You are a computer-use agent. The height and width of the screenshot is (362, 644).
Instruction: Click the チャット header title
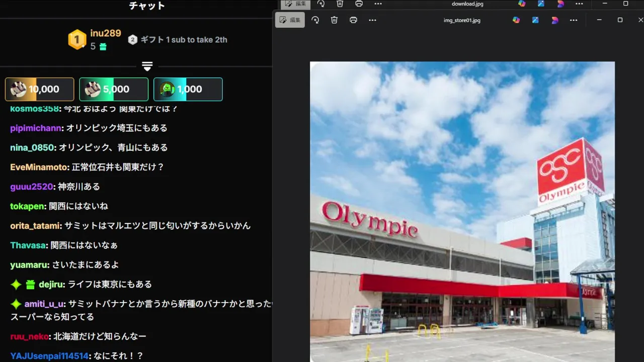147,6
